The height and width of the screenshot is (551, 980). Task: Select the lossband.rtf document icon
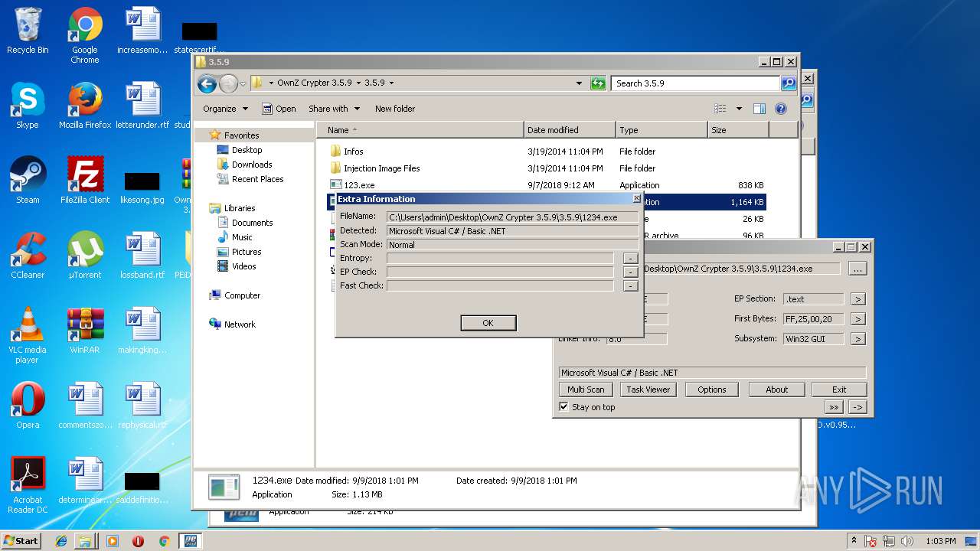(x=142, y=256)
